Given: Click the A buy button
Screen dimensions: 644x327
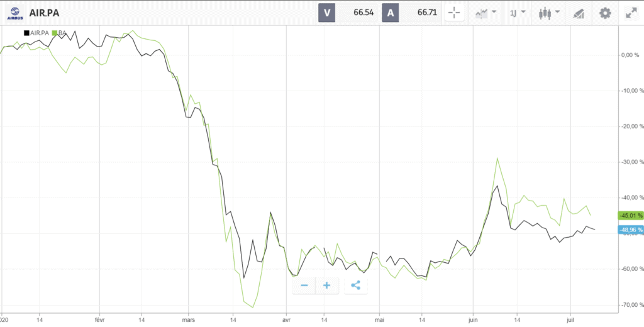Looking at the screenshot, I should 391,13.
